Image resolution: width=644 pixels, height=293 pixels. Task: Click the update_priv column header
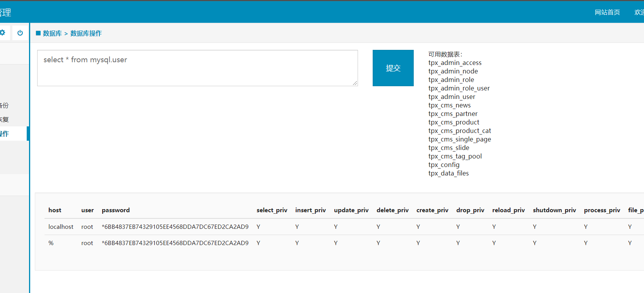pyautogui.click(x=351, y=210)
